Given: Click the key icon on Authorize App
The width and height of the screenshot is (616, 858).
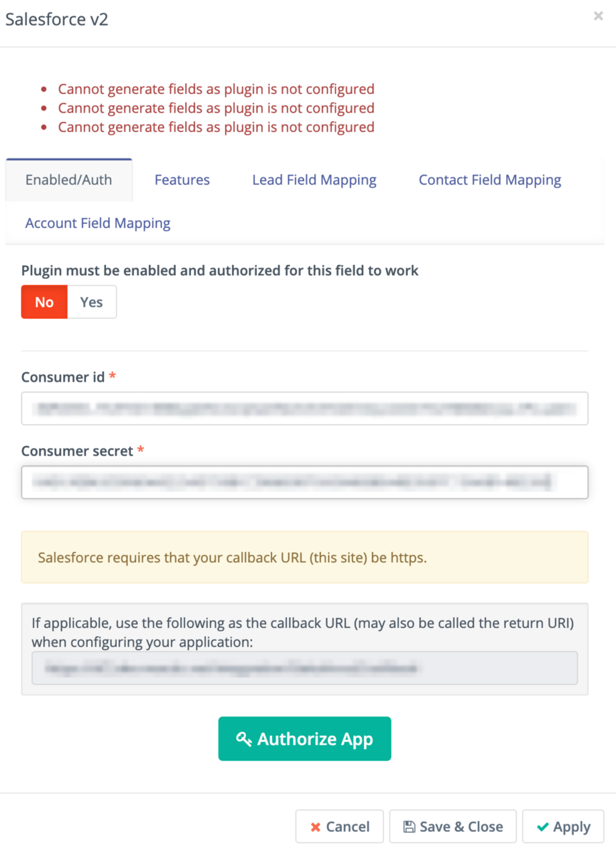Looking at the screenshot, I should click(243, 739).
